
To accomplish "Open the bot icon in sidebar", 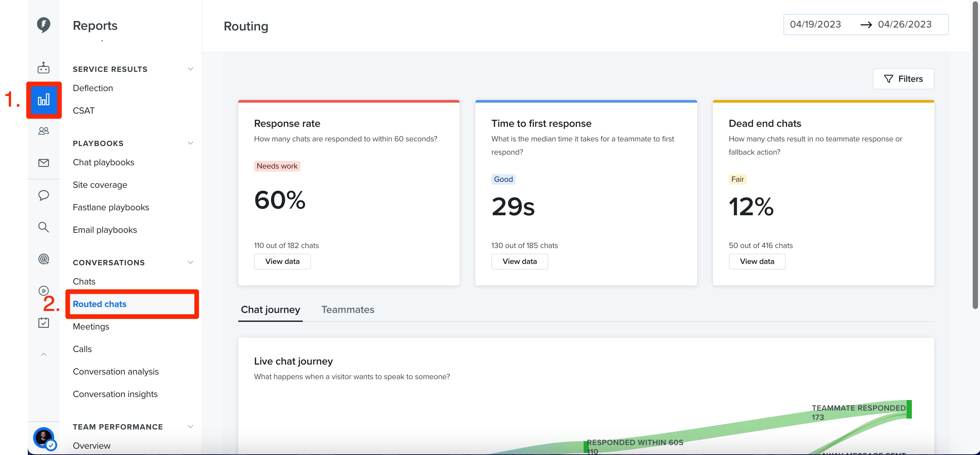I will pos(43,68).
